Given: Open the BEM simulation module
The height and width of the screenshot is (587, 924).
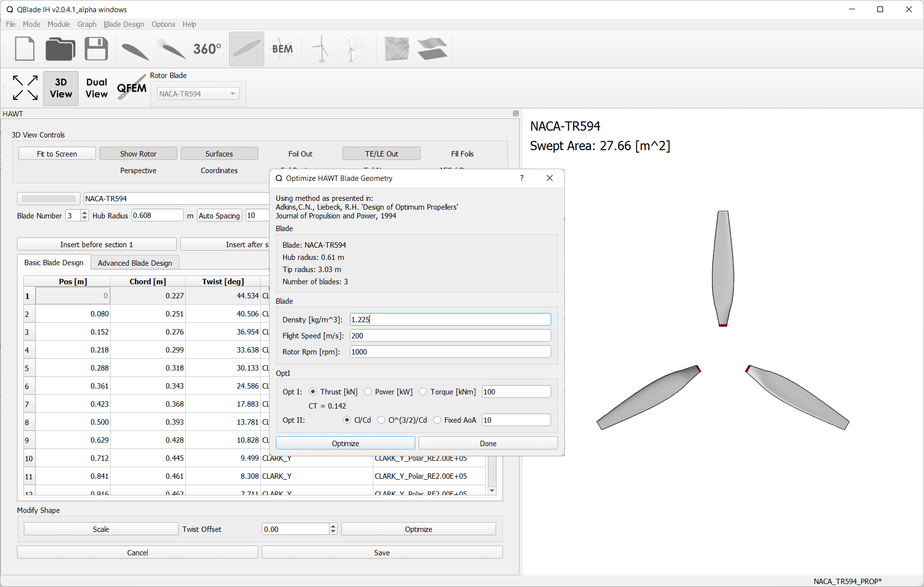Looking at the screenshot, I should [x=283, y=49].
